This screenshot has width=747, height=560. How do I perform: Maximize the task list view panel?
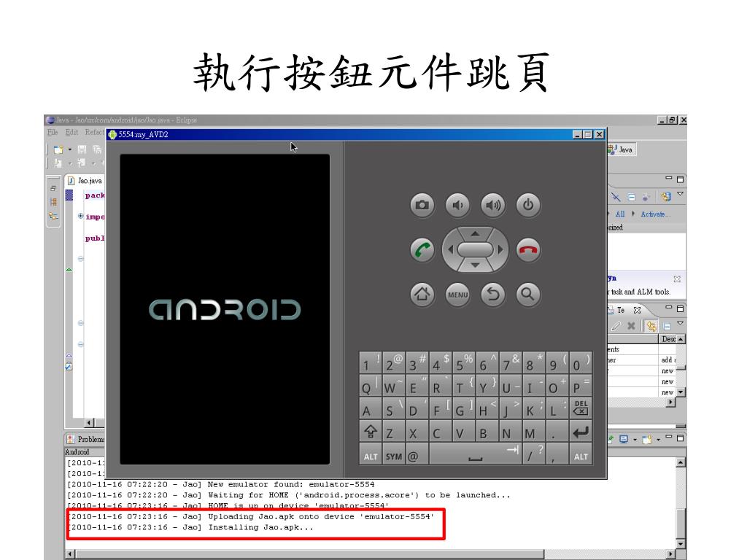click(x=681, y=179)
